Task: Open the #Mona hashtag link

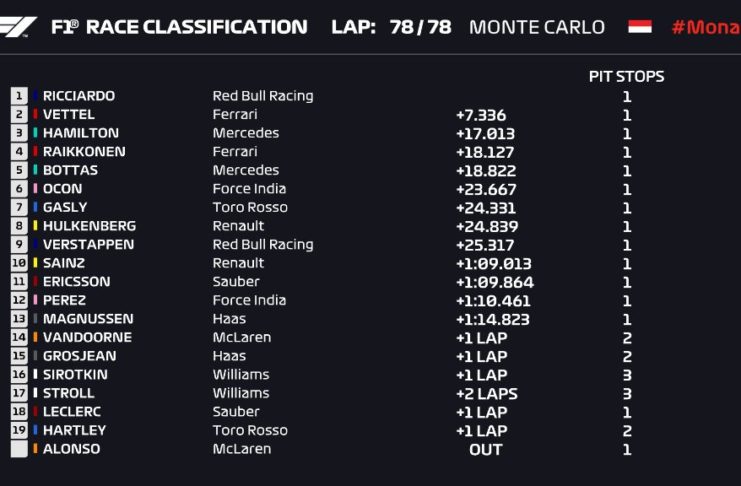Action: click(705, 27)
